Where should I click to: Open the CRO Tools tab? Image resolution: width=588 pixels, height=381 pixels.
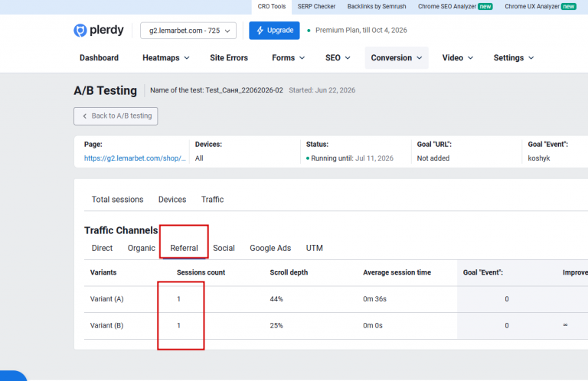click(272, 6)
